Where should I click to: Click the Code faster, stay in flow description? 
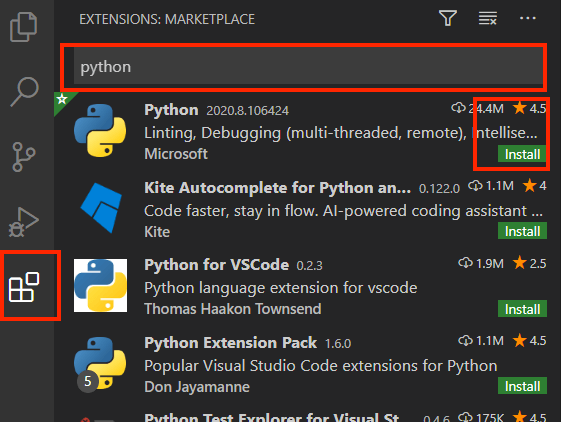343,211
